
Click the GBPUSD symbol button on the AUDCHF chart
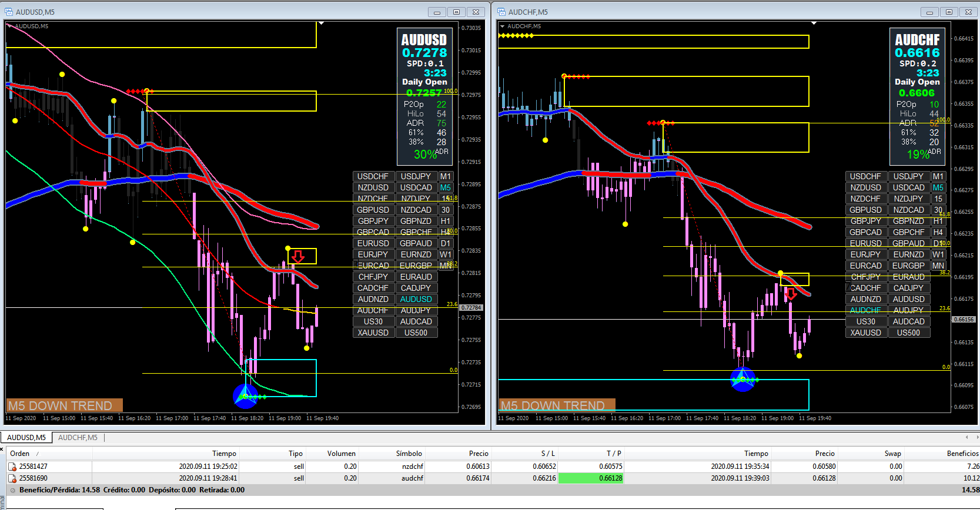pos(866,210)
